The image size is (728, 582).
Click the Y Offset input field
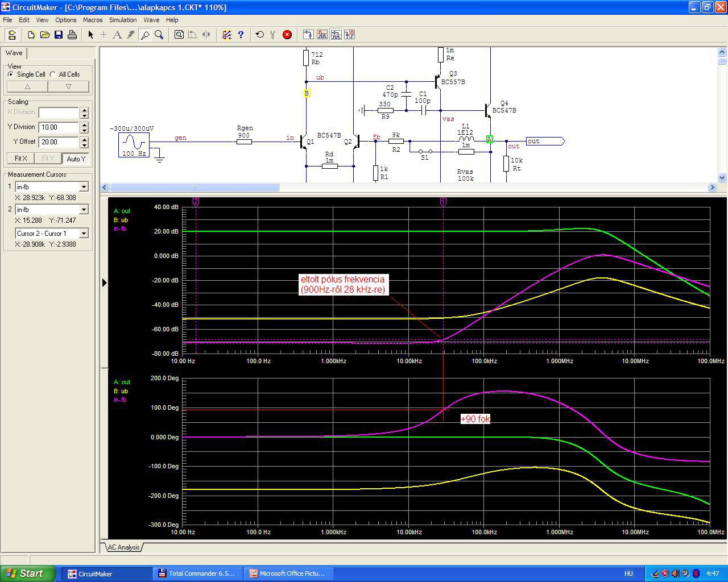pos(59,142)
